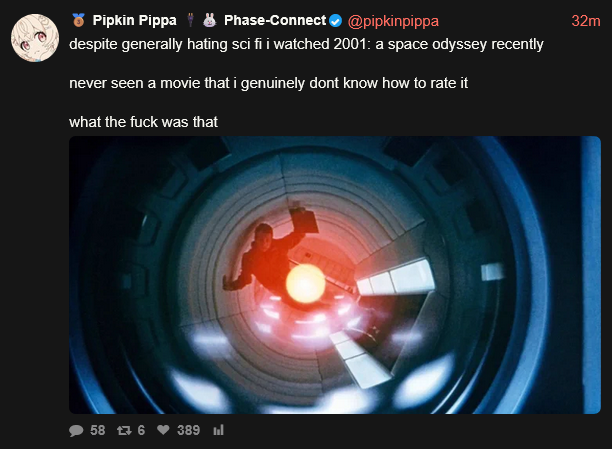Click the 32m timestamp link
Image resolution: width=612 pixels, height=449 pixels.
click(586, 21)
